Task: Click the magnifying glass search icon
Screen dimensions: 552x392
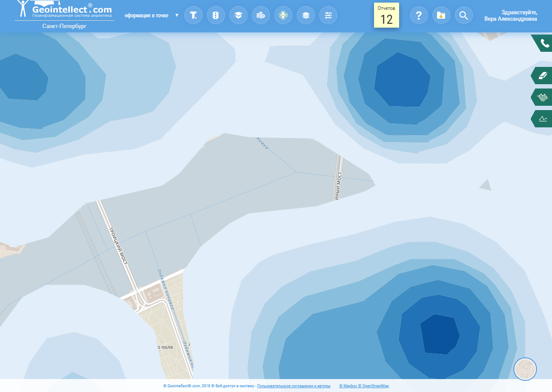Action: click(x=463, y=16)
